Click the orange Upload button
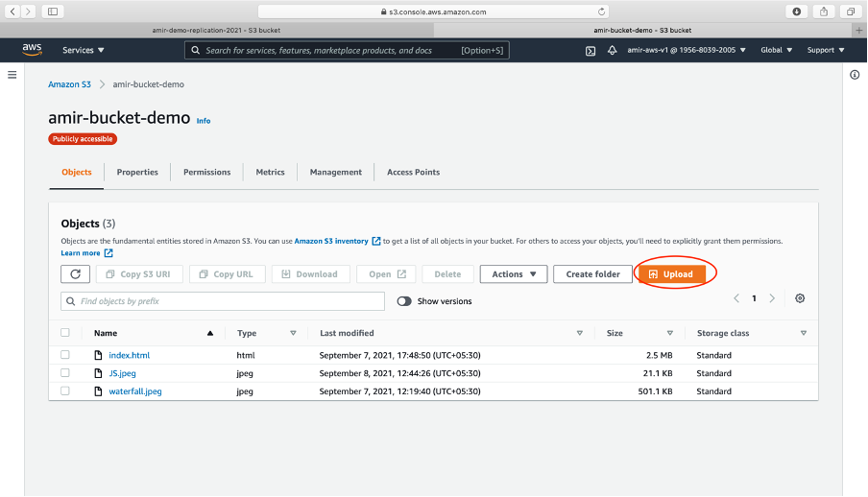Screen dimensions: 868x497 click(x=671, y=274)
